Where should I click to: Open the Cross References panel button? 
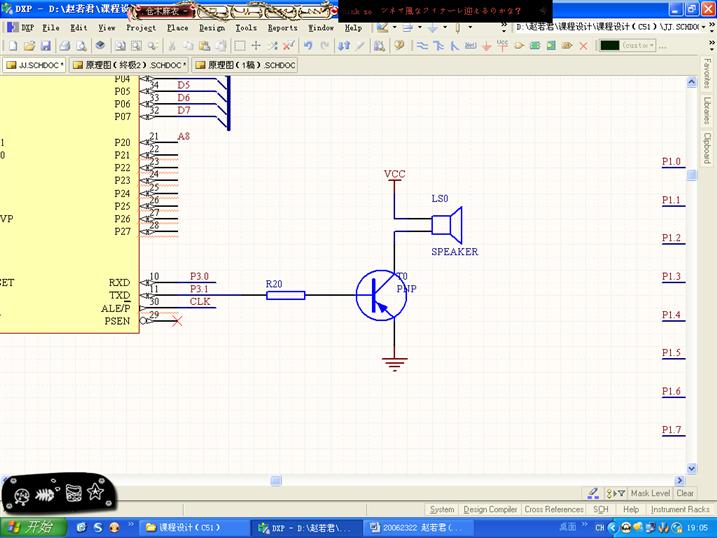pos(554,509)
